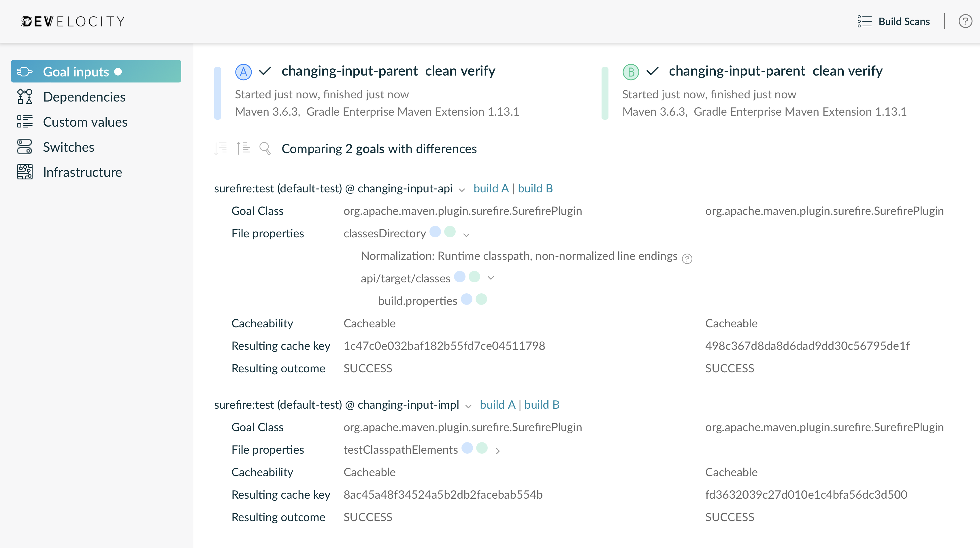Click the Goal inputs sidebar item
The width and height of the screenshot is (980, 548).
[76, 71]
